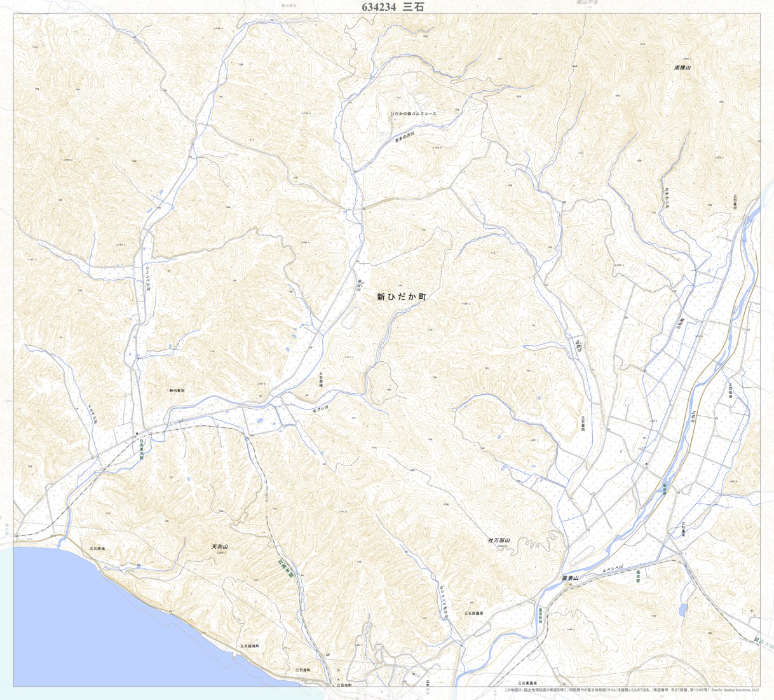Click the 静内東別 place name

[177, 390]
